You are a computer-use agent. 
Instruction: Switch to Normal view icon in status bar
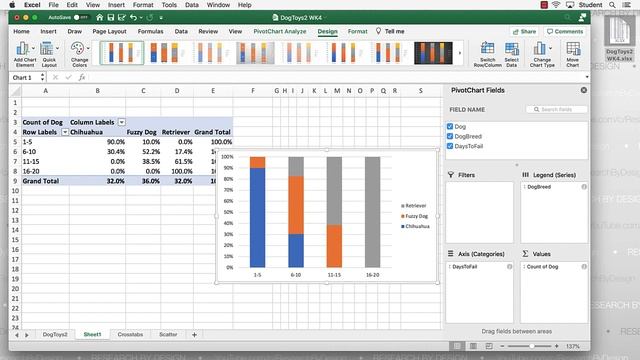tap(457, 346)
